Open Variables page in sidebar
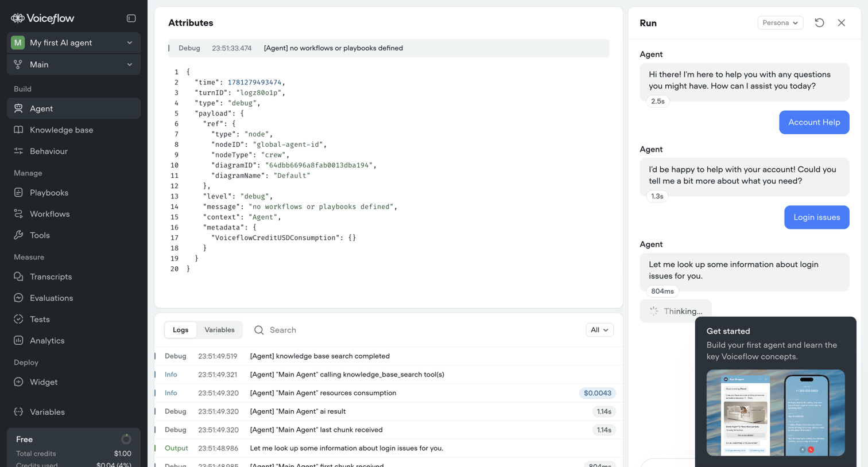 tap(47, 412)
